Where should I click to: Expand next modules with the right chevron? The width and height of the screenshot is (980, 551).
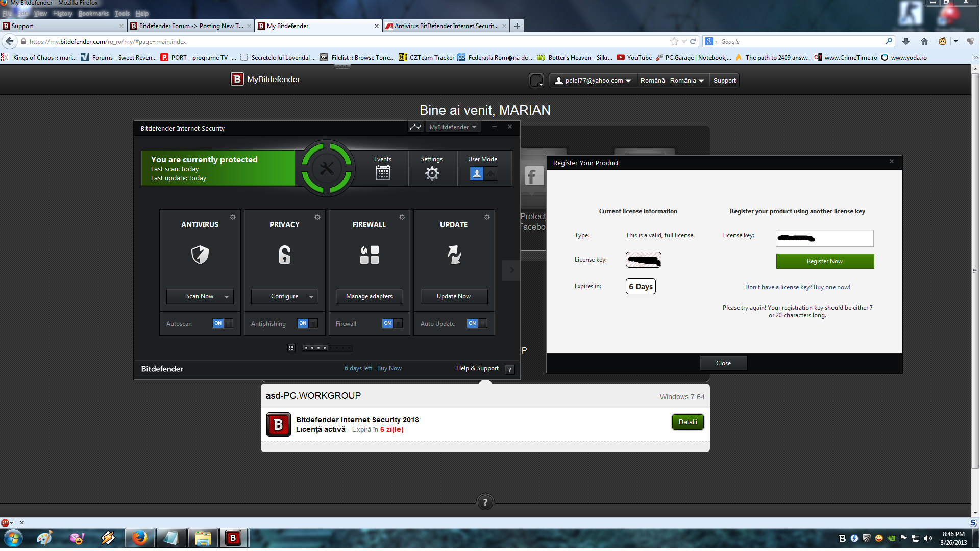tap(511, 270)
